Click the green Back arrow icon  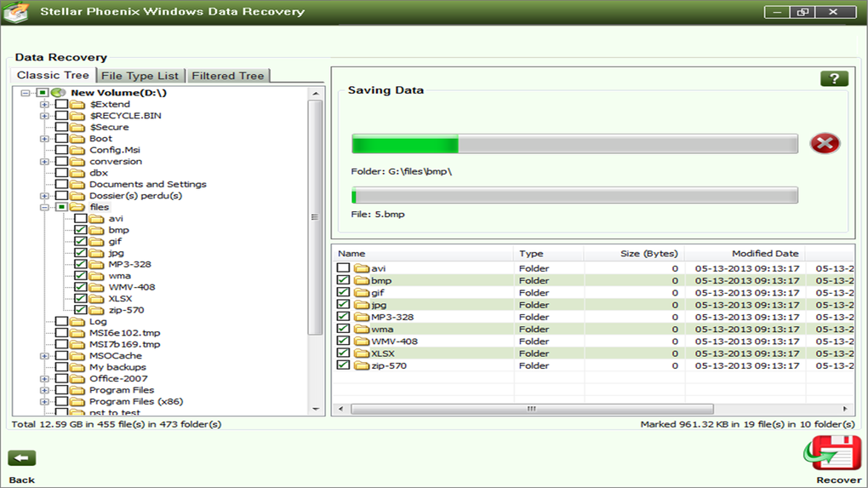(x=21, y=458)
